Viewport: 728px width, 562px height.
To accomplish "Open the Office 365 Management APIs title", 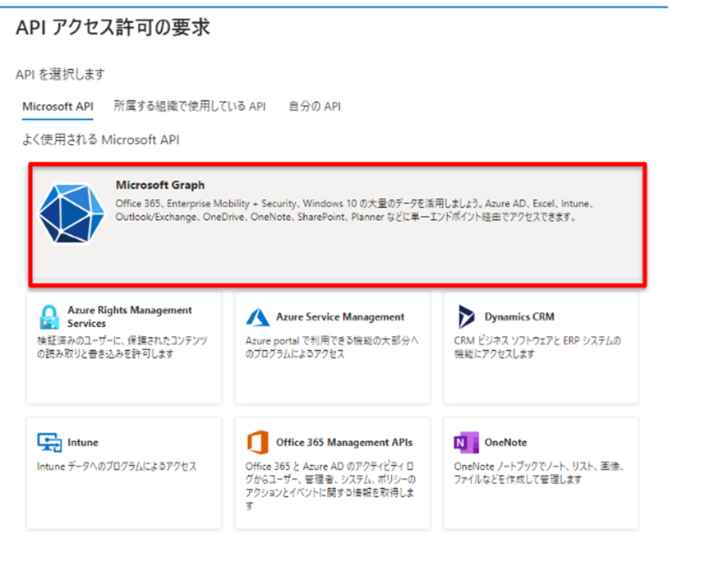I will click(x=344, y=442).
